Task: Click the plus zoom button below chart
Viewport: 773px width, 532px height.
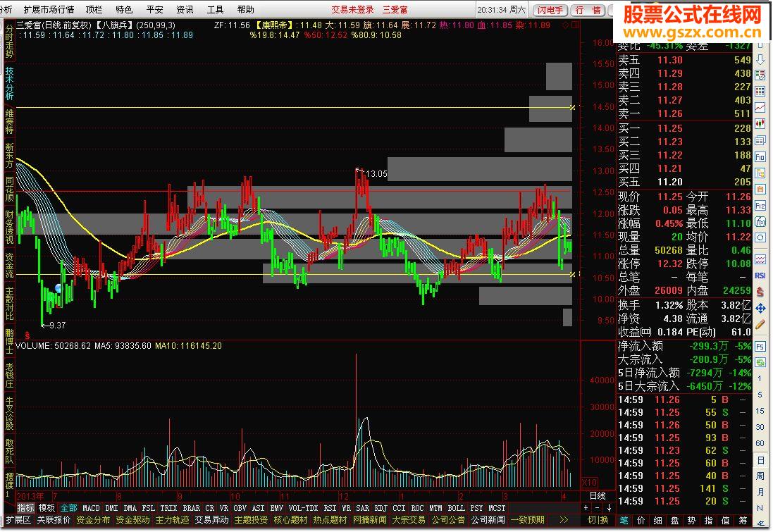Action: (x=586, y=508)
